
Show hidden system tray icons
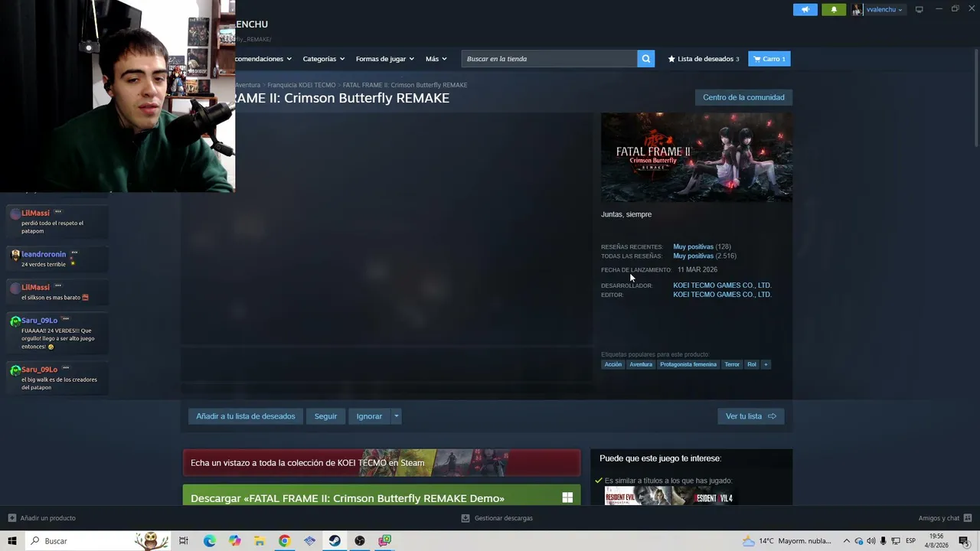[846, 541]
